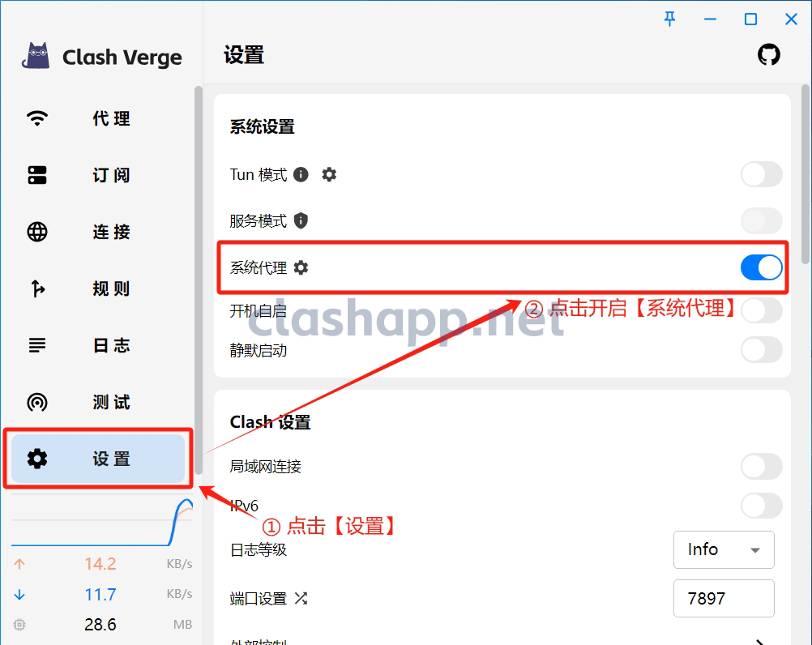Click the Wi-Fi icon beside 代理
This screenshot has width=812, height=645.
click(x=37, y=118)
